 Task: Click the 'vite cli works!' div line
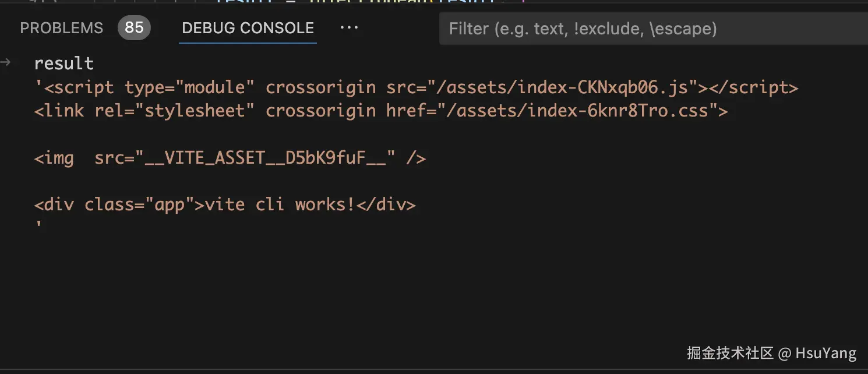tap(225, 204)
